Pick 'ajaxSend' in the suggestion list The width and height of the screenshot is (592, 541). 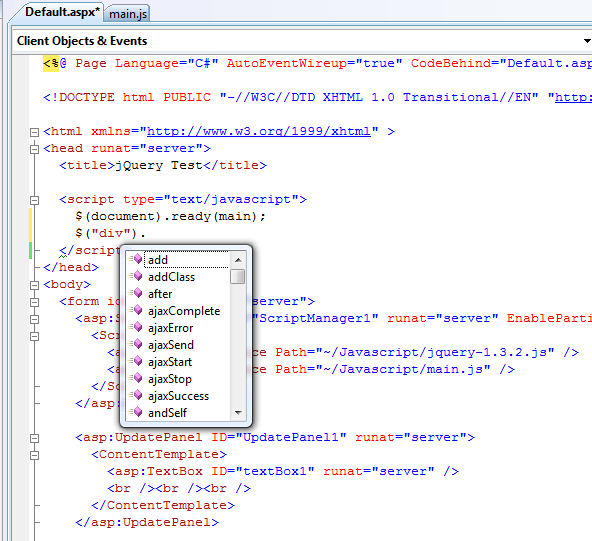point(171,345)
